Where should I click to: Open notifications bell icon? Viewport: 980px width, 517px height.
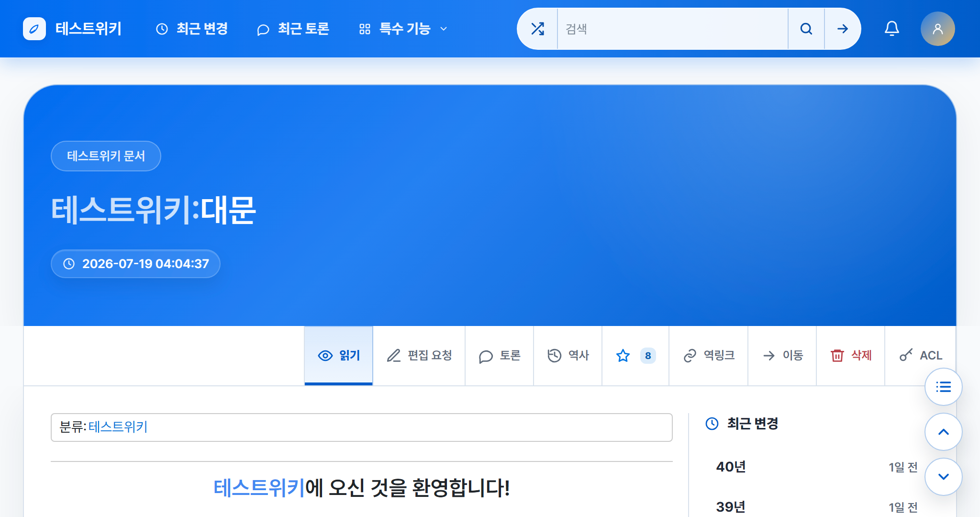point(891,29)
